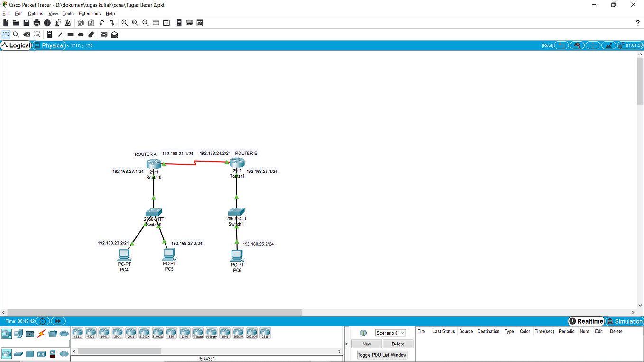The width and height of the screenshot is (644, 362).
Task: Activate the Delete tool
Action: coord(27,35)
